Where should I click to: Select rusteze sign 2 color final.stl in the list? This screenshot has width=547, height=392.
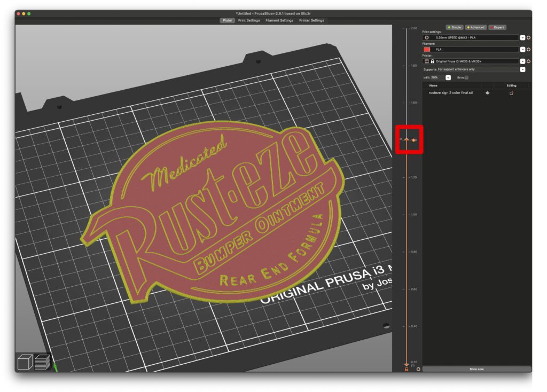click(451, 93)
